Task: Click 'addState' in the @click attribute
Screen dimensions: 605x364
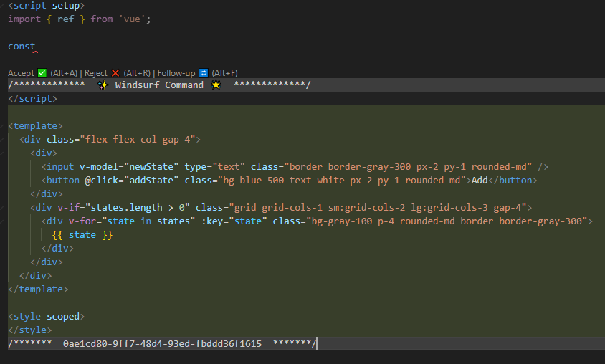Action: point(151,181)
